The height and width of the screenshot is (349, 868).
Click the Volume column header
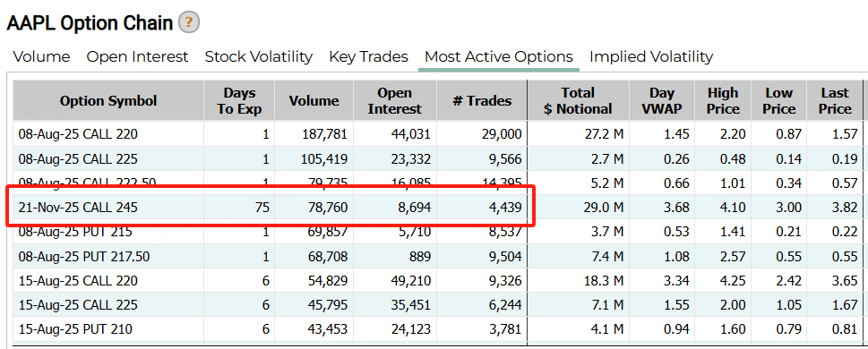point(314,100)
